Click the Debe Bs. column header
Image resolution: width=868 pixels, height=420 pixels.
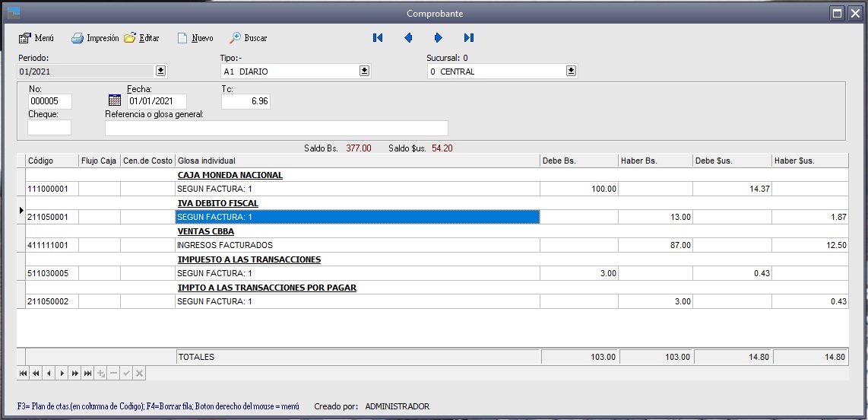[579, 161]
